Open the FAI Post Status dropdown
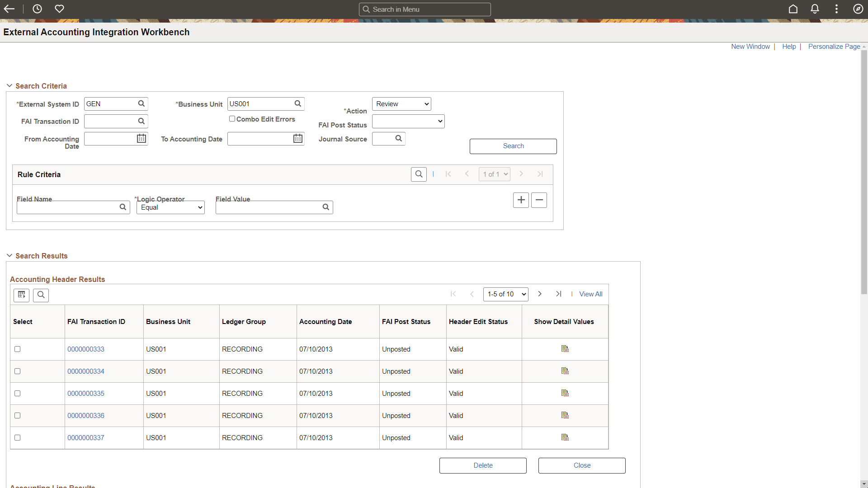This screenshot has width=868, height=488. (x=407, y=121)
